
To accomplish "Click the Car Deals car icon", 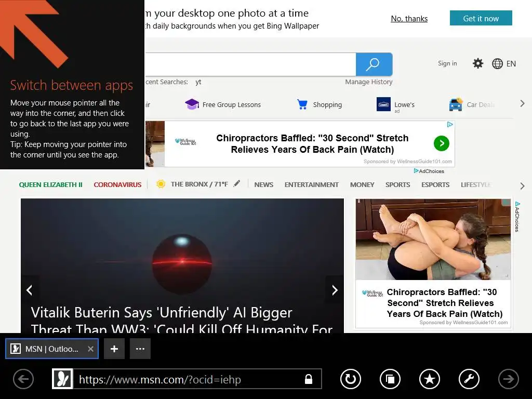I will (x=456, y=104).
